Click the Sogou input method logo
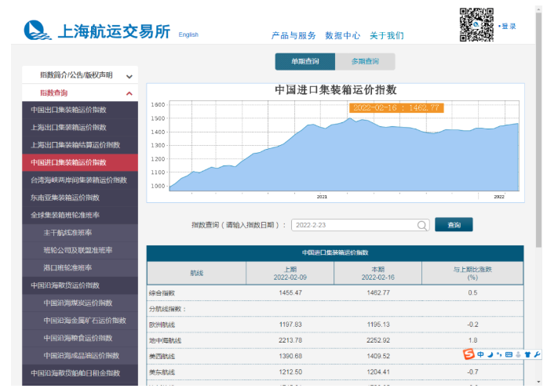 point(469,354)
